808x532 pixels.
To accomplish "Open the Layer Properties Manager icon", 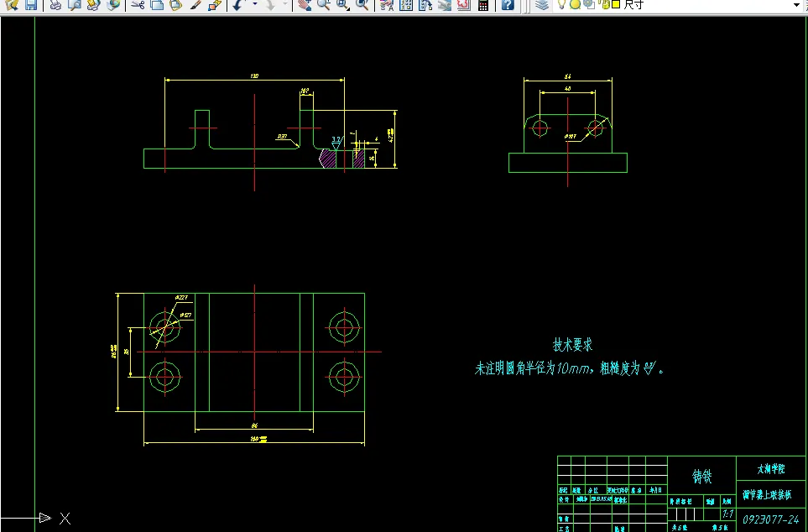I will tap(541, 5).
